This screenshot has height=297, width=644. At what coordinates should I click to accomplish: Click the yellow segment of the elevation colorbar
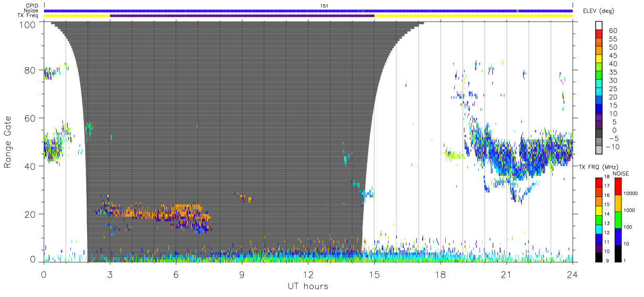599,59
